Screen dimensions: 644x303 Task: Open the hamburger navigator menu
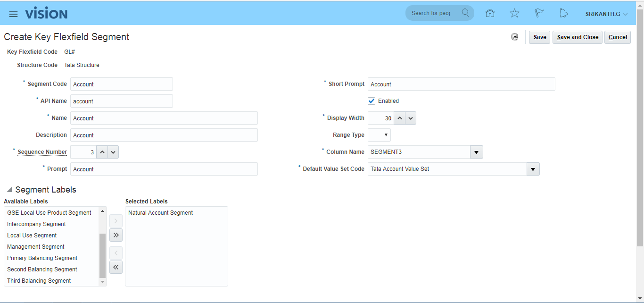13,14
